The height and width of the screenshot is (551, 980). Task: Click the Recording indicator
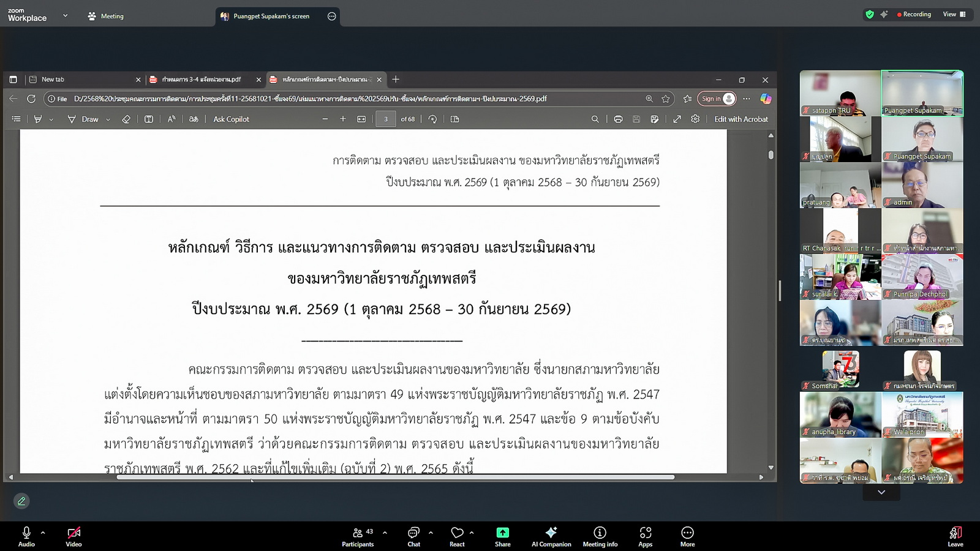[913, 14]
